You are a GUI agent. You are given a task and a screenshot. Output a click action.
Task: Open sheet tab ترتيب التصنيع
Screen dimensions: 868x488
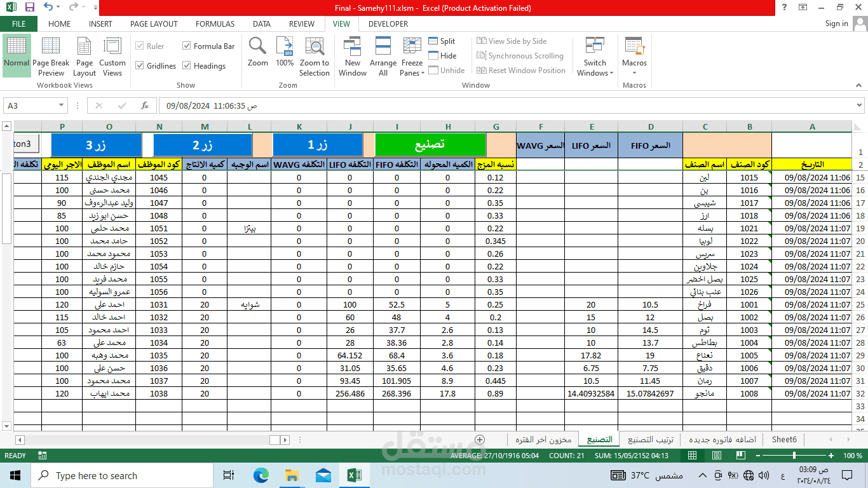[650, 440]
